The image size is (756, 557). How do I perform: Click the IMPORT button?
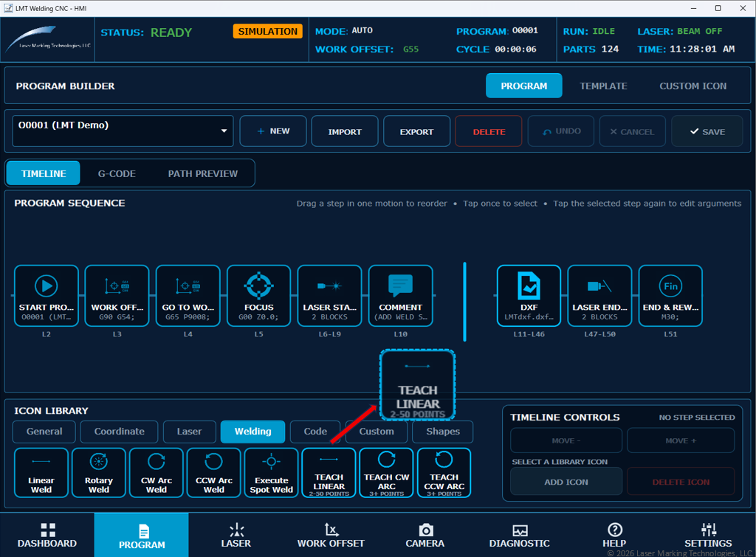(345, 131)
